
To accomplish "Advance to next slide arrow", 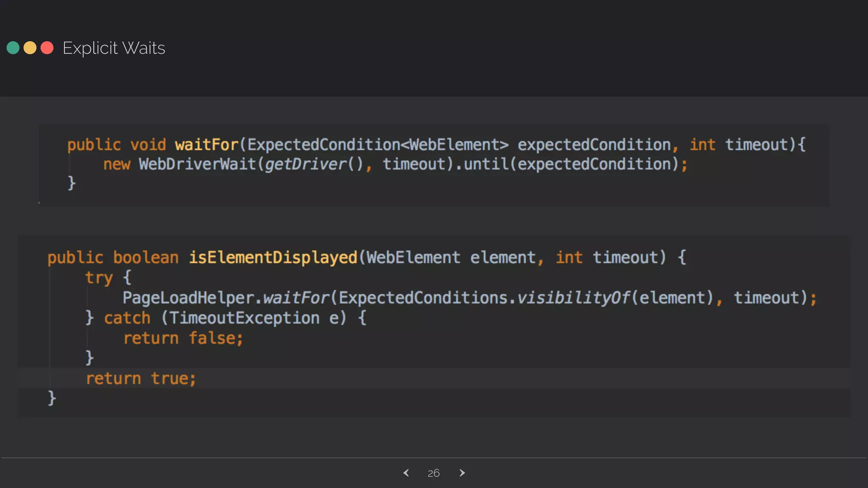I will pyautogui.click(x=462, y=473).
